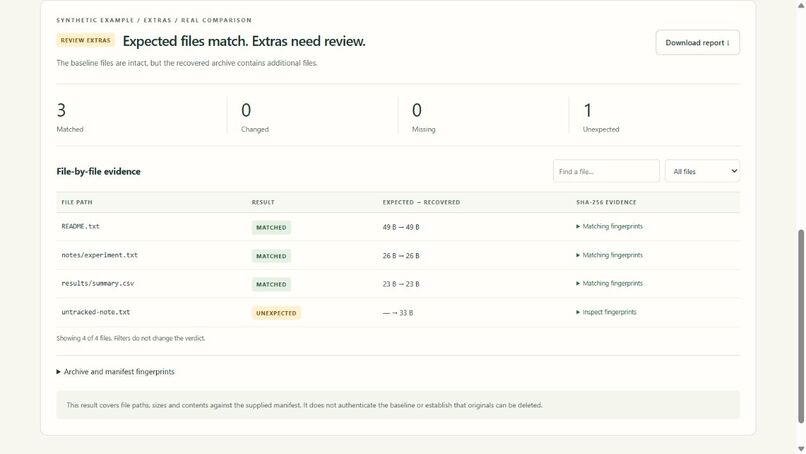This screenshot has height=454, width=806.
Task: Click the EXPECTED → RECOVERED column header
Action: [x=422, y=202]
